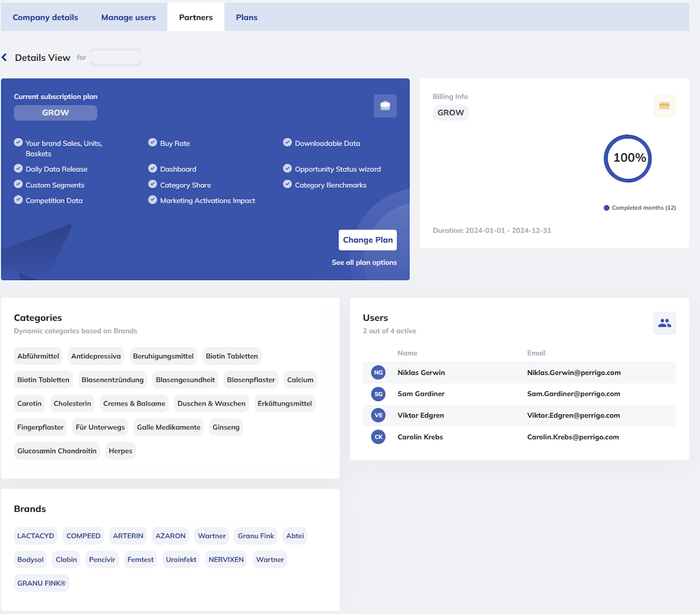The image size is (700, 614).
Task: Select the Carolin Krebs name
Action: click(420, 437)
